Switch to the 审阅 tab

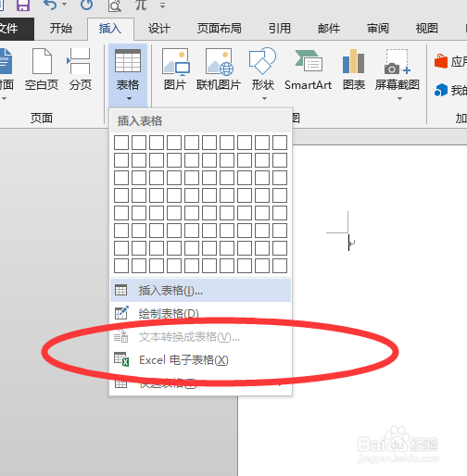(x=378, y=29)
